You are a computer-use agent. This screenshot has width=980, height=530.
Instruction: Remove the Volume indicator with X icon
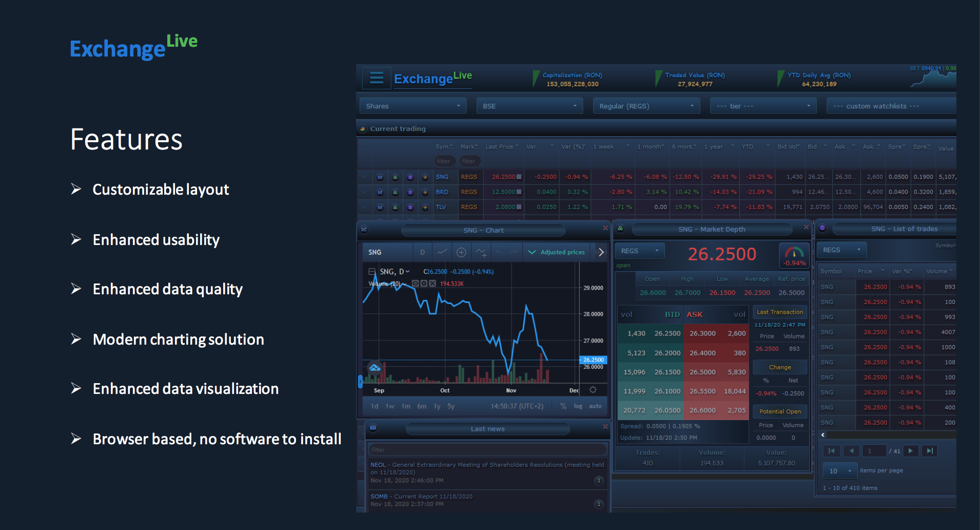point(432,283)
